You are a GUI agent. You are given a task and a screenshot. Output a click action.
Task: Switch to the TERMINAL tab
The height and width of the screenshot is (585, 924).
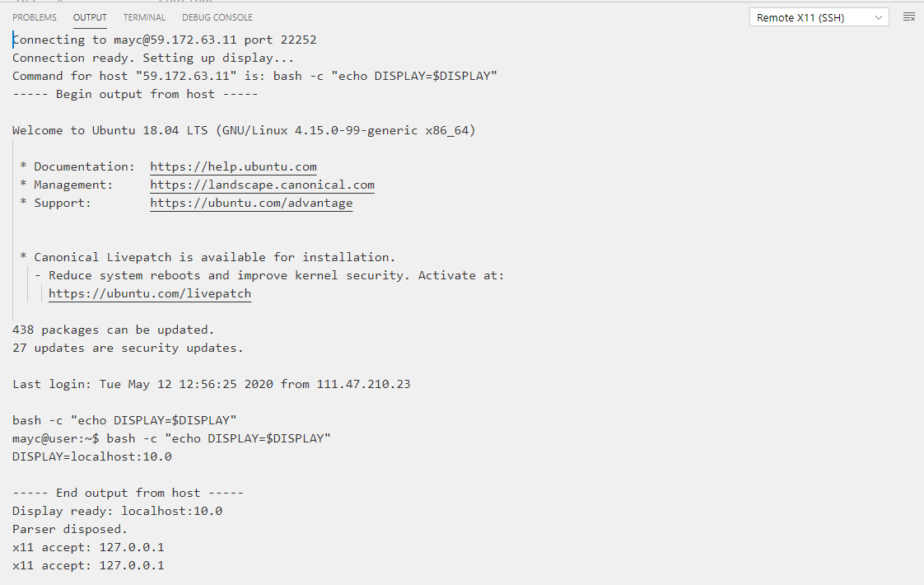point(144,16)
